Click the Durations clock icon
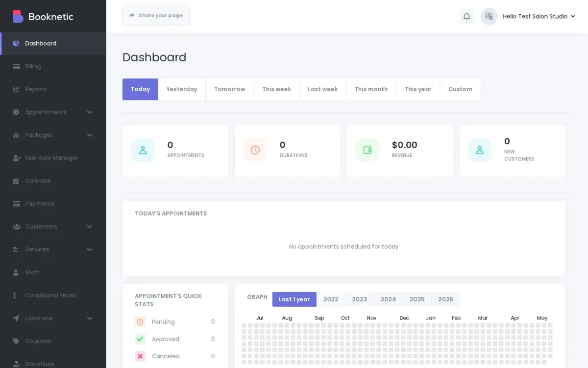This screenshot has height=368, width=588. tap(255, 150)
